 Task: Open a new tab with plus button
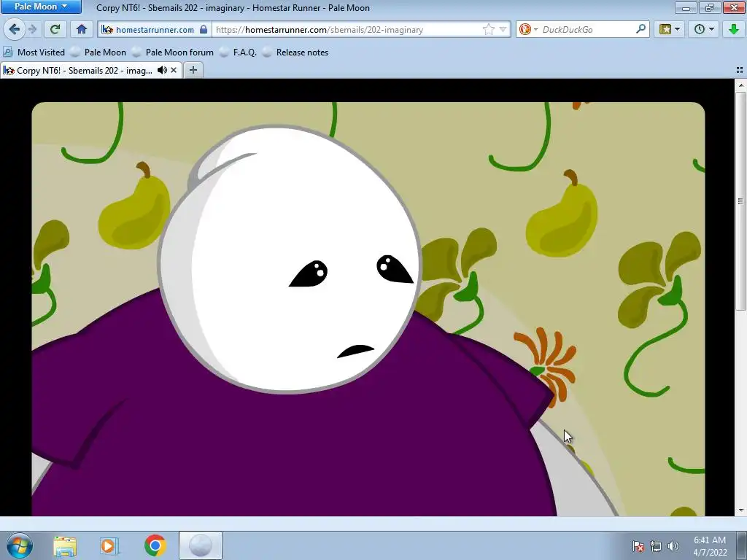click(193, 71)
